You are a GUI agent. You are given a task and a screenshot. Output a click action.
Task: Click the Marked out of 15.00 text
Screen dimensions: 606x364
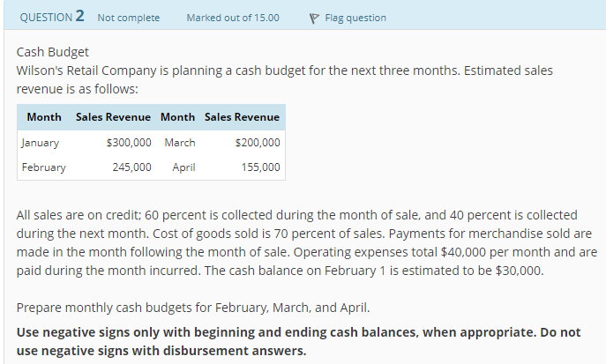point(233,18)
